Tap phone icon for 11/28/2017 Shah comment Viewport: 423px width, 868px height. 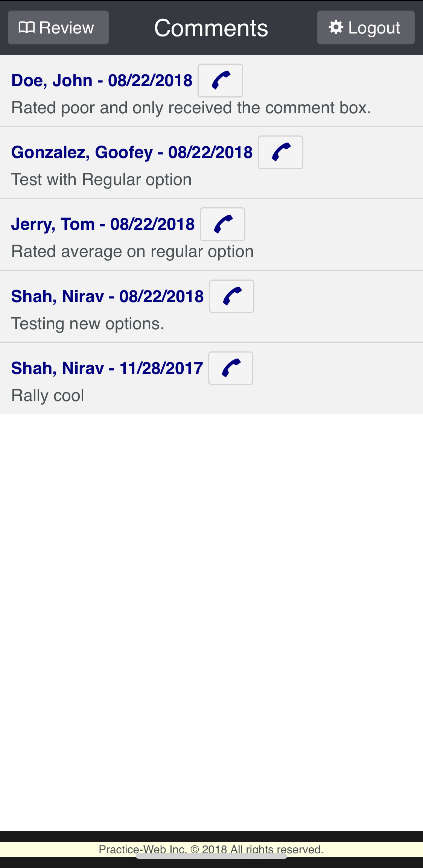[x=231, y=368]
